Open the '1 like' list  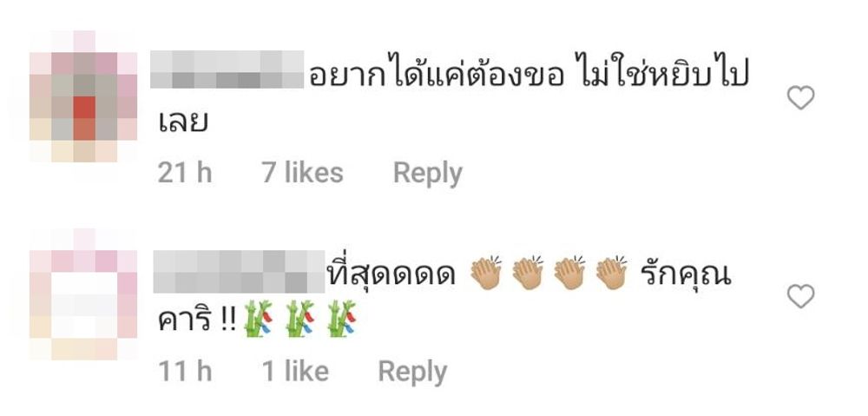295,371
